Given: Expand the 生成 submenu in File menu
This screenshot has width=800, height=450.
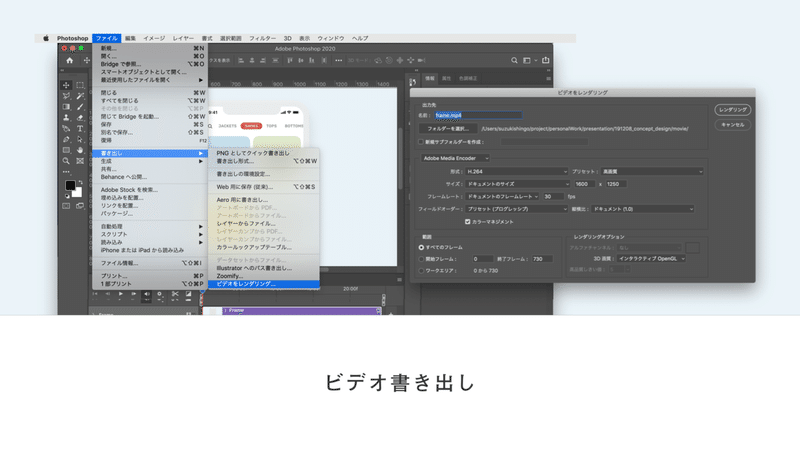Looking at the screenshot, I should (x=150, y=161).
